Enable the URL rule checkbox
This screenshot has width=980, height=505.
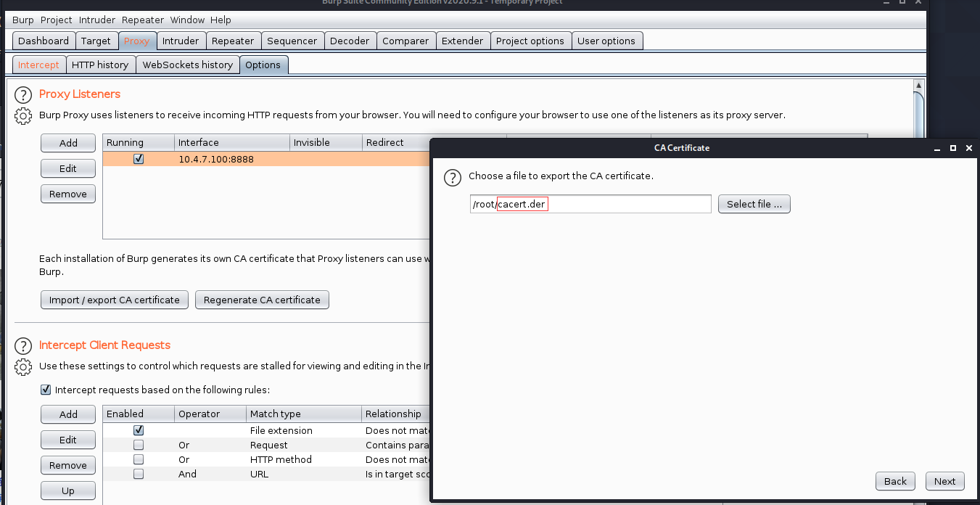pos(139,474)
